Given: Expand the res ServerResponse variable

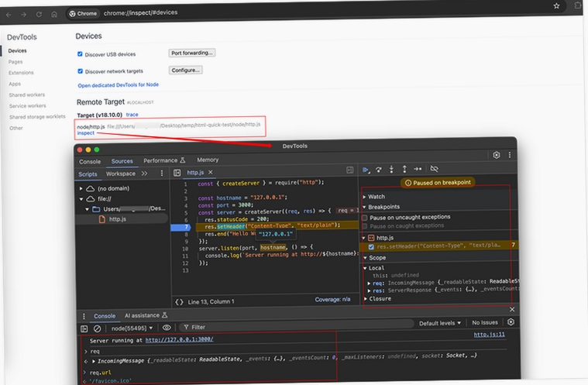Looking at the screenshot, I should pos(369,290).
